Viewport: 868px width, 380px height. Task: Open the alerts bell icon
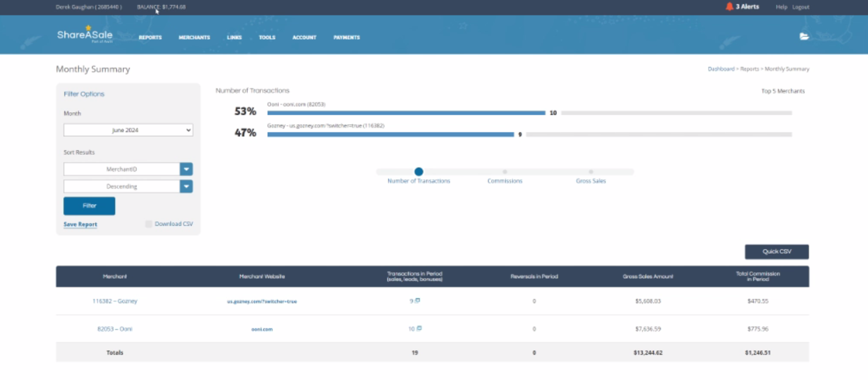click(729, 6)
